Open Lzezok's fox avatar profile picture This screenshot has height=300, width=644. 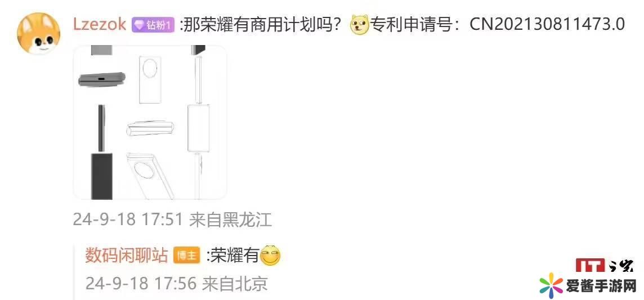click(38, 33)
